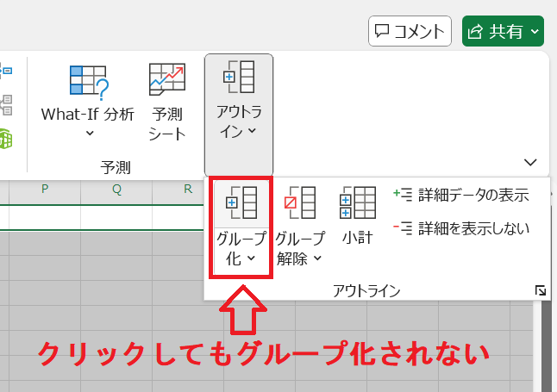
Task: Open the グループ解除 dropdown arrow
Action: pyautogui.click(x=317, y=258)
